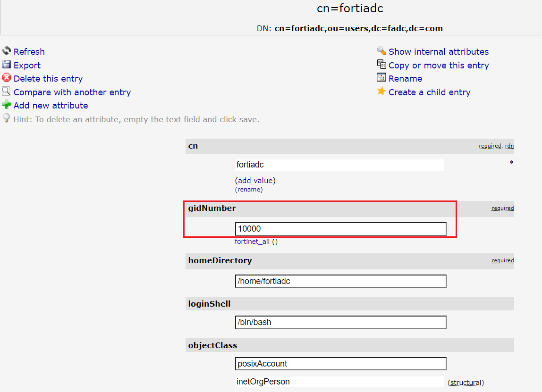Open the structural link next to inetOrgPerson
The height and width of the screenshot is (392, 542).
tap(466, 382)
